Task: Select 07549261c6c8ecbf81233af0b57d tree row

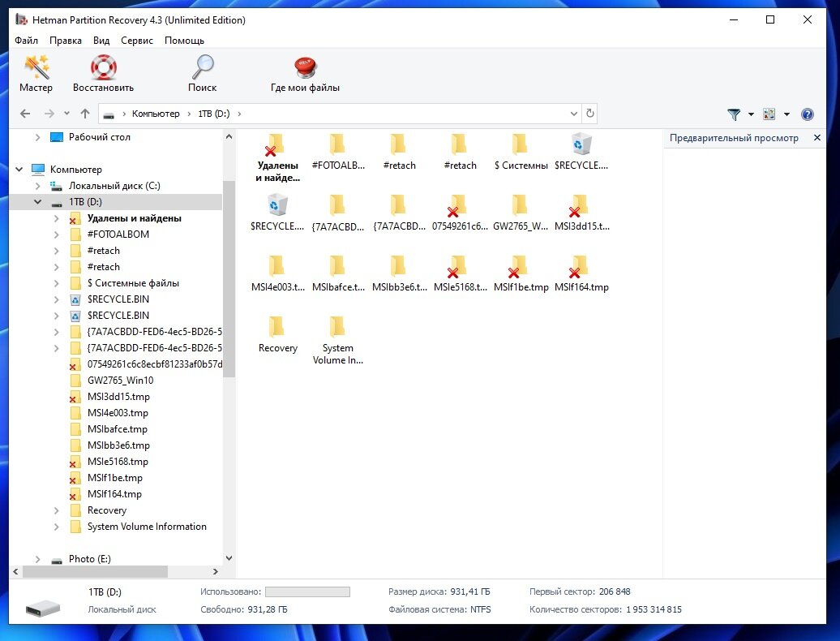Action: [154, 364]
